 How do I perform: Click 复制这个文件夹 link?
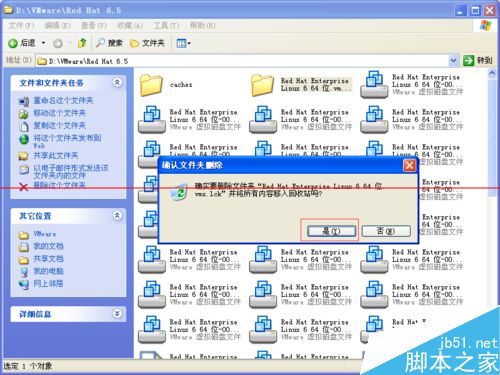click(x=60, y=126)
